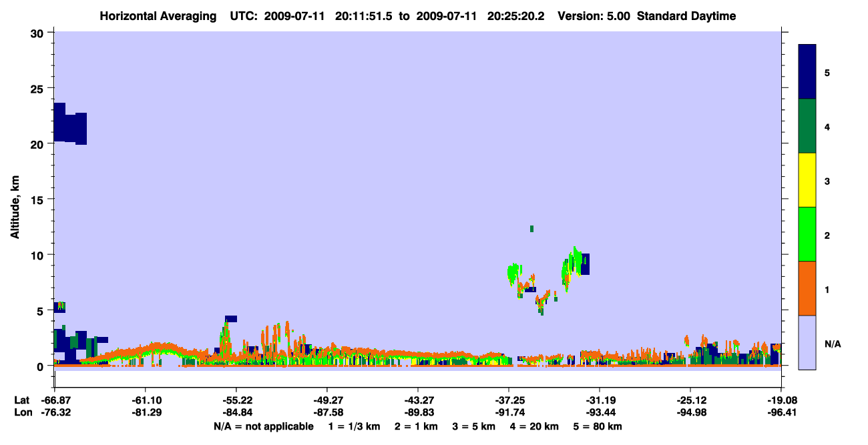Click the latitude label -37.25
868x445 pixels.
(509, 400)
